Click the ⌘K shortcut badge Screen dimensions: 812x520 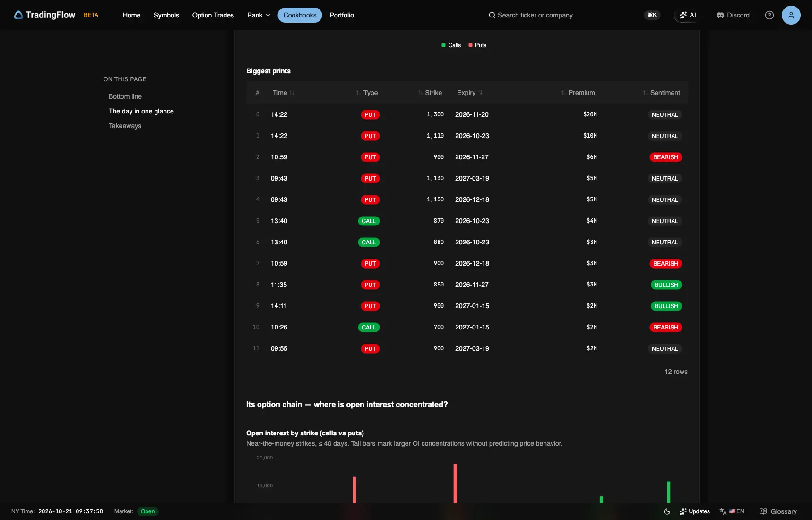click(652, 15)
